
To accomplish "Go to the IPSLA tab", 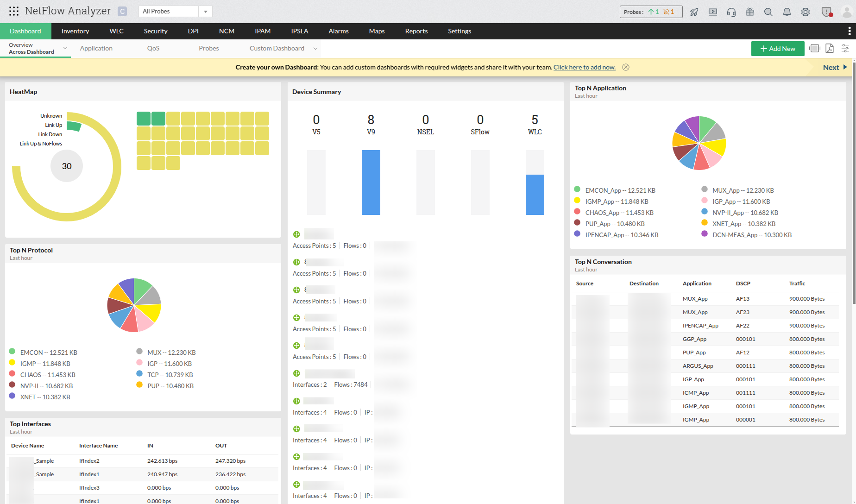I will tap(300, 31).
